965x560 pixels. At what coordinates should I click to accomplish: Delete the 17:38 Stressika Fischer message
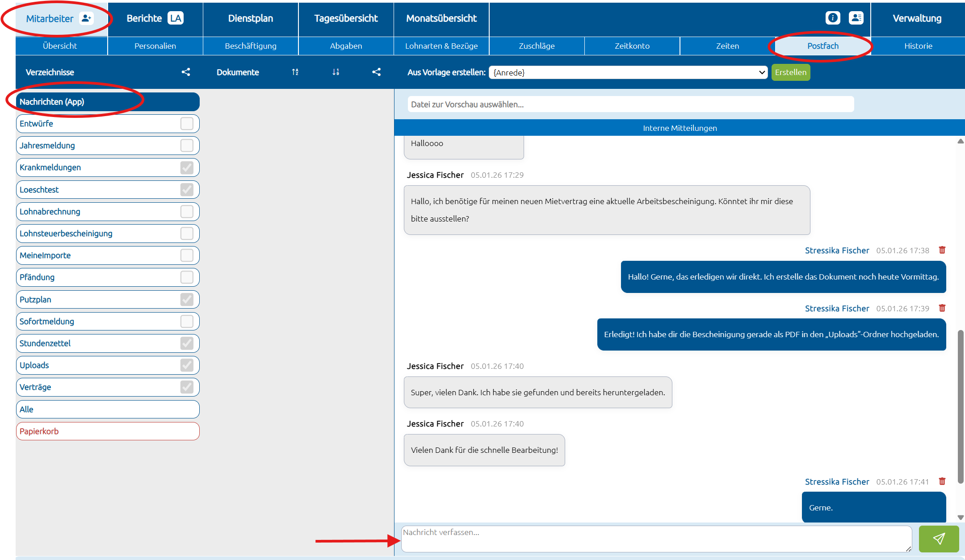pos(942,250)
